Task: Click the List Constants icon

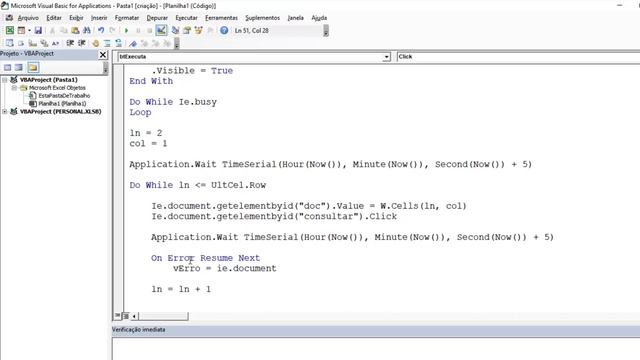Action: click(x=21, y=43)
